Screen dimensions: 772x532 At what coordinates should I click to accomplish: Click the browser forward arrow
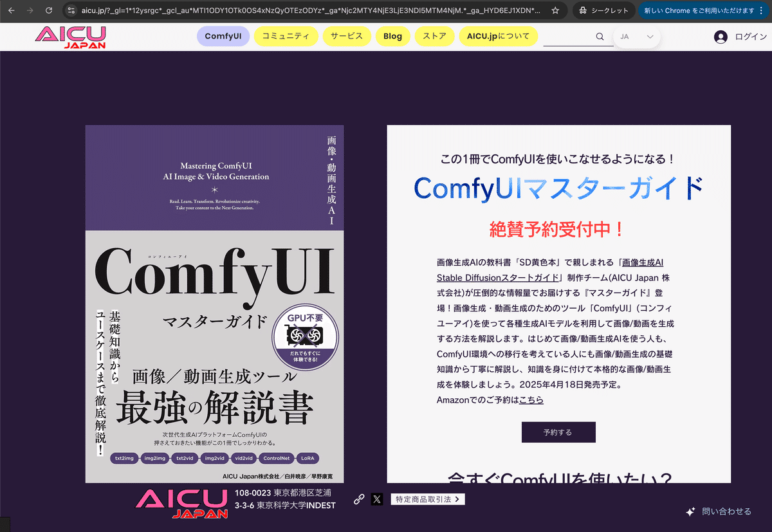[x=30, y=10]
